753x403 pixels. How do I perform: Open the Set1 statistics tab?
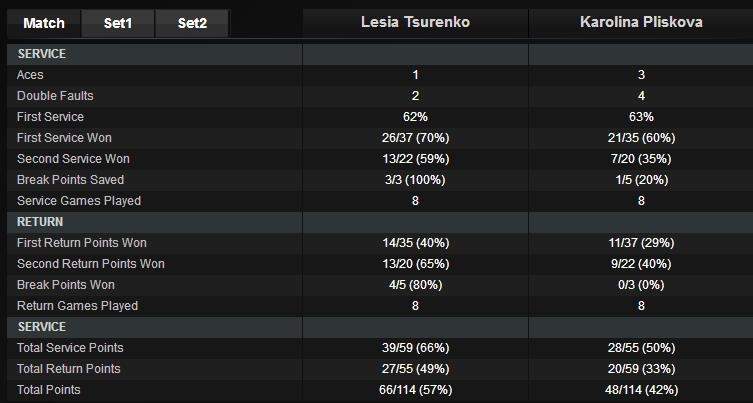pos(117,22)
